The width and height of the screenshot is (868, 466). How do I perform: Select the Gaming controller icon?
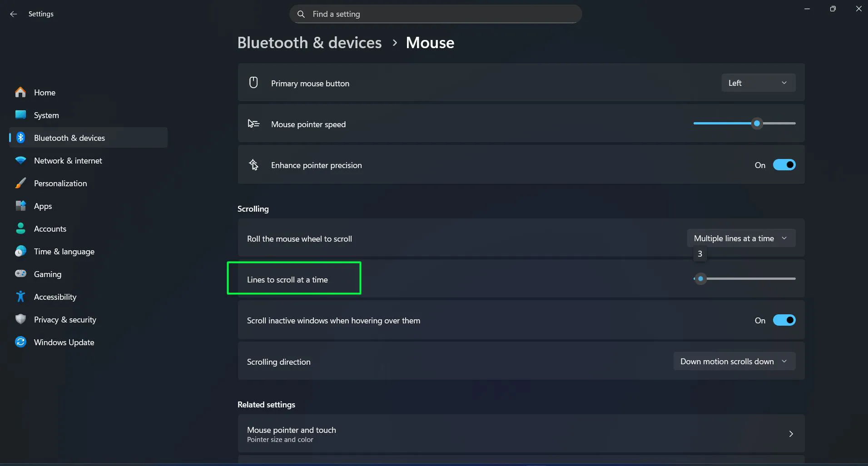tap(21, 274)
